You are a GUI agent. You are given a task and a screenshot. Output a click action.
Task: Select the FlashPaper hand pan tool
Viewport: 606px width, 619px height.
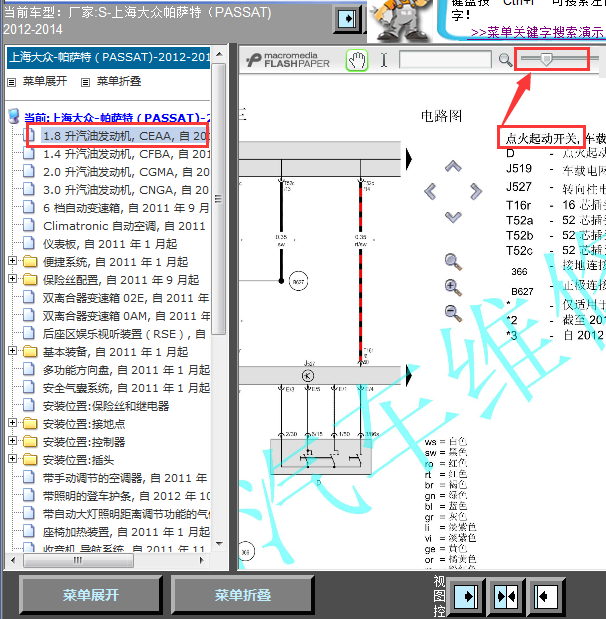[x=357, y=60]
